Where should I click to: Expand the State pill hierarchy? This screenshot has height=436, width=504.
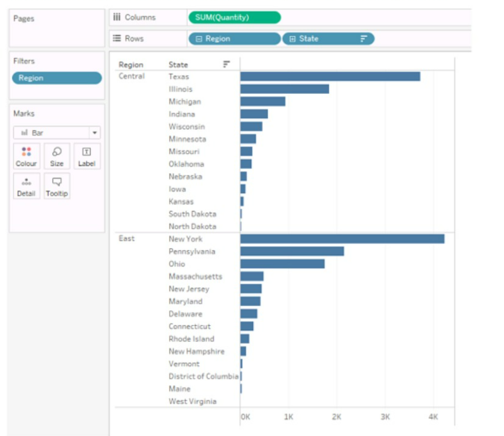[292, 39]
